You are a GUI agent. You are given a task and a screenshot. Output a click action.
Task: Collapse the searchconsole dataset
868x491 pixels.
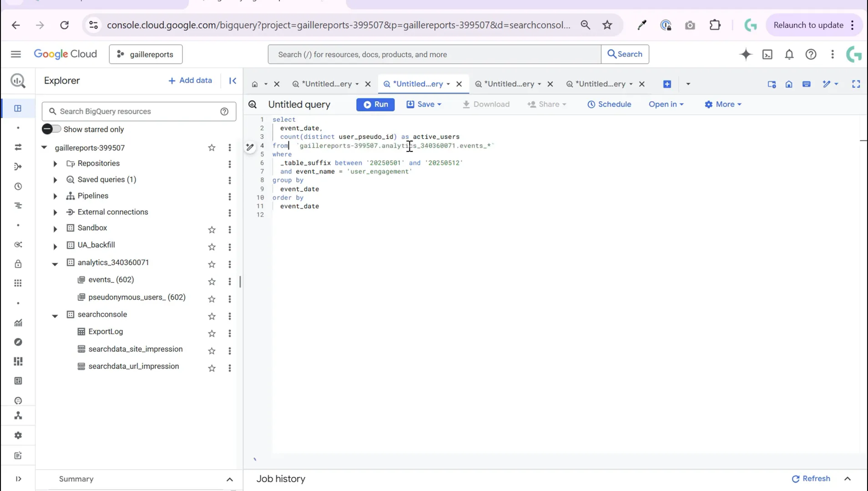(55, 316)
